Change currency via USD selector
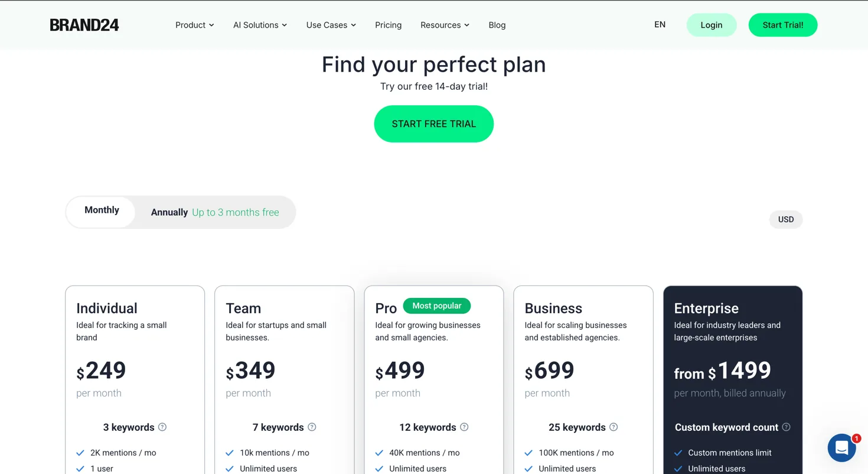Screen dimensions: 868x474 (x=786, y=219)
